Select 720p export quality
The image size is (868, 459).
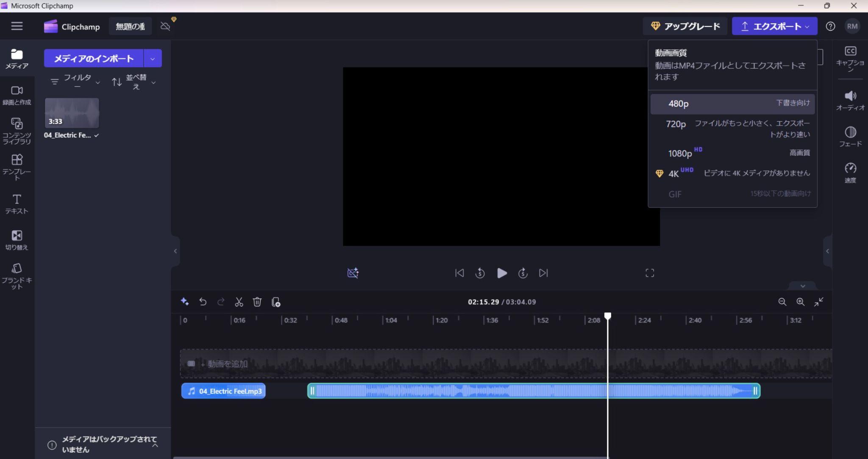(732, 129)
